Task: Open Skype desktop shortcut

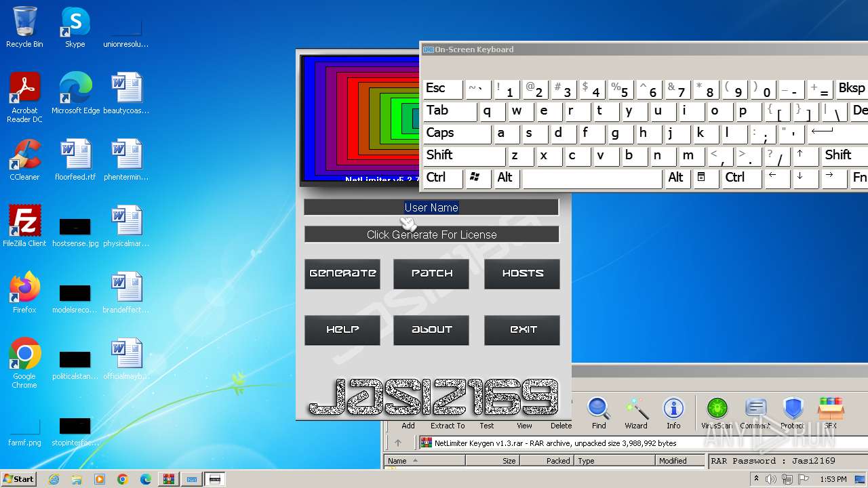Action: 75,28
